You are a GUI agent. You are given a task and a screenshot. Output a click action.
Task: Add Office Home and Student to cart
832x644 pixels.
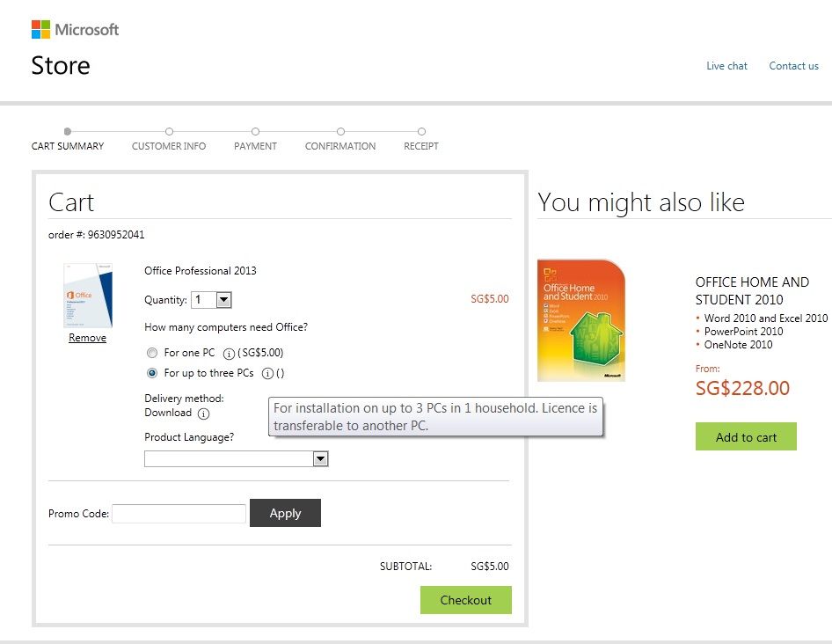(746, 437)
